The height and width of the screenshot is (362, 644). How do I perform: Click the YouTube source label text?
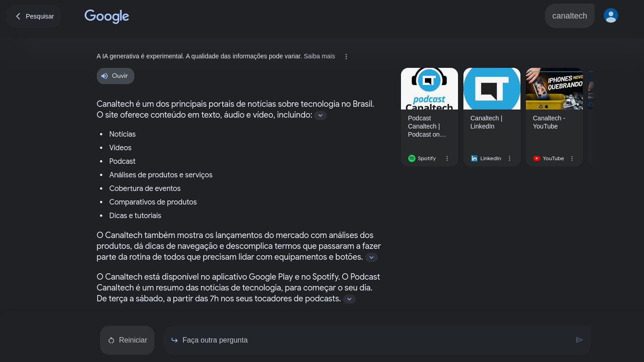[553, 158]
